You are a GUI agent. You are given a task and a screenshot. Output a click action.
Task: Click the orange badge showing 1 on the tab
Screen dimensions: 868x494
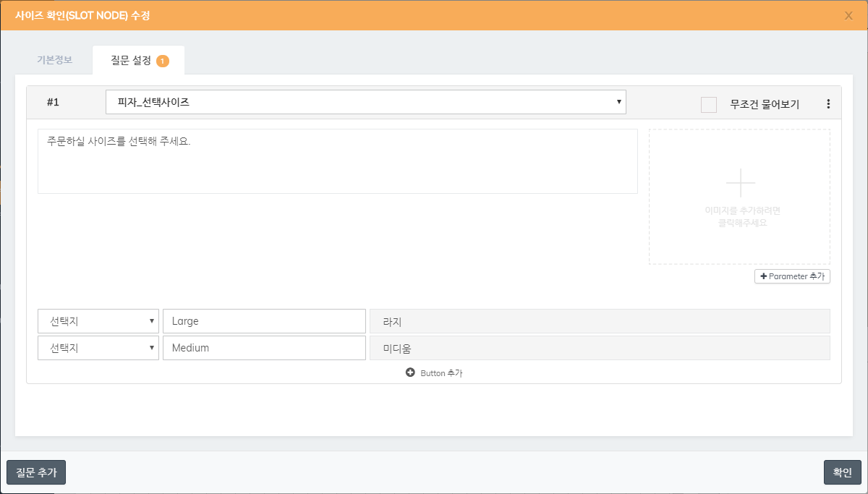(x=163, y=61)
